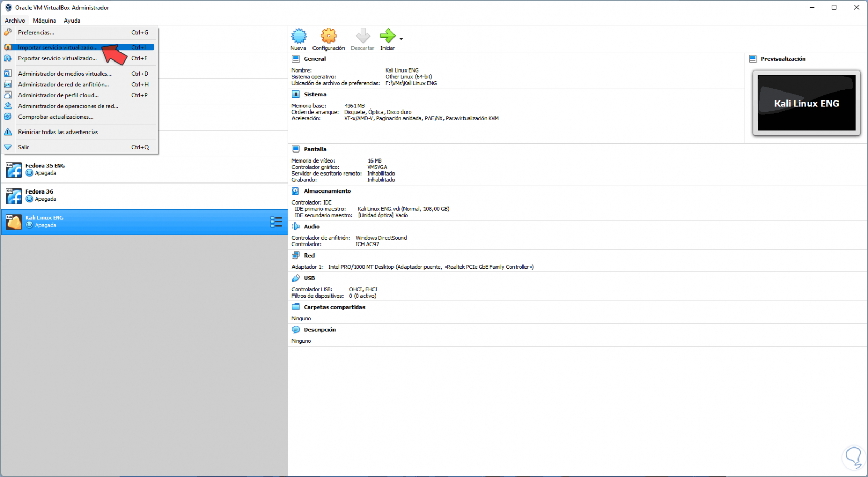Click the Exportar servicio icon

(8, 58)
